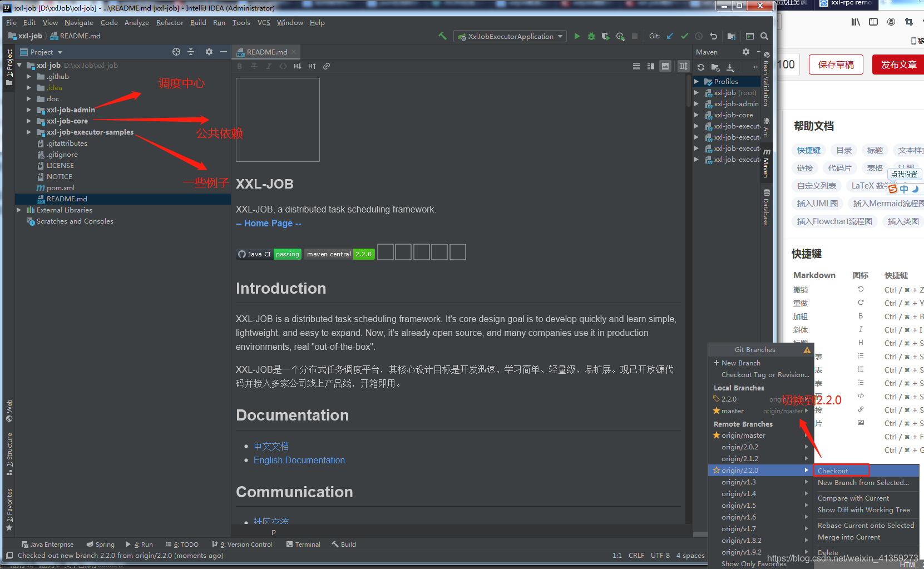The height and width of the screenshot is (569, 924).
Task: Download Maven sources and documentation icon
Action: click(730, 67)
